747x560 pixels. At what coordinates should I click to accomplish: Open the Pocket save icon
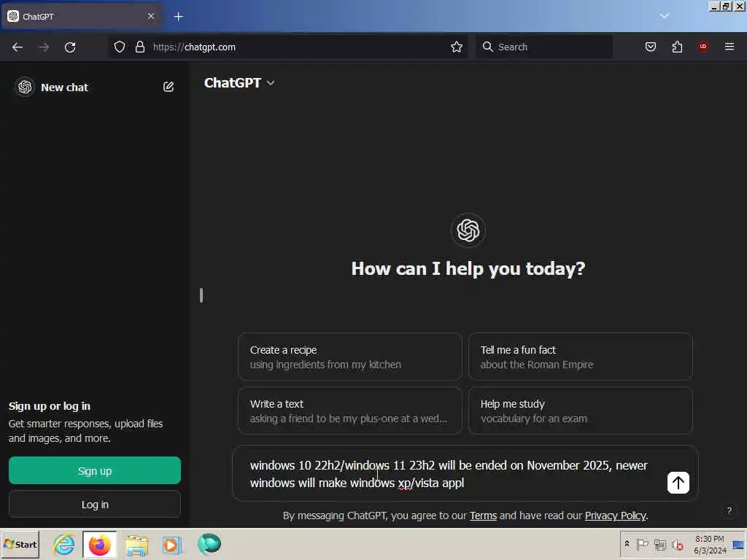click(x=651, y=47)
